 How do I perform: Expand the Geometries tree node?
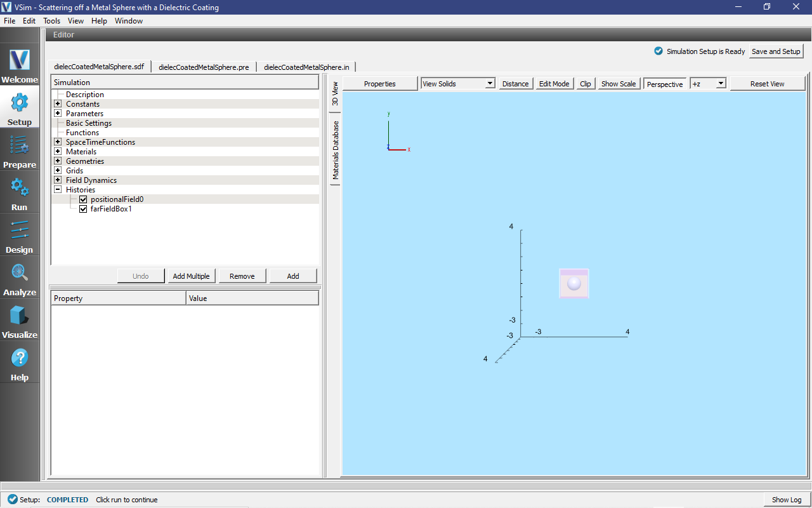pos(58,161)
